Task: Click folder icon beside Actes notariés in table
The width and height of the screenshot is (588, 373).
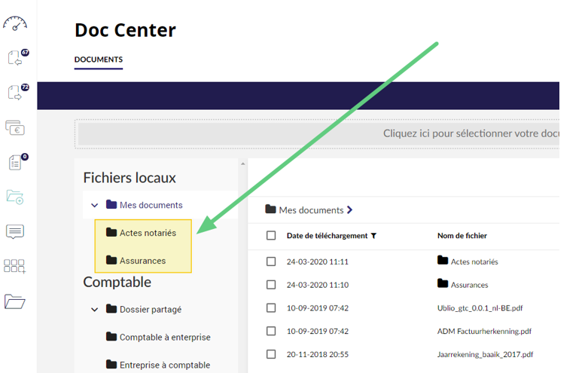Action: [443, 260]
